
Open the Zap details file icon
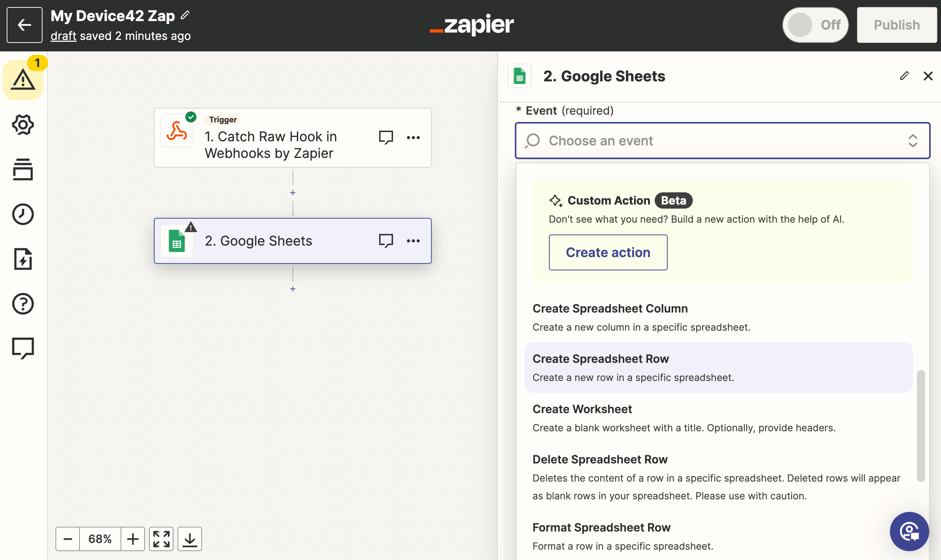(23, 259)
